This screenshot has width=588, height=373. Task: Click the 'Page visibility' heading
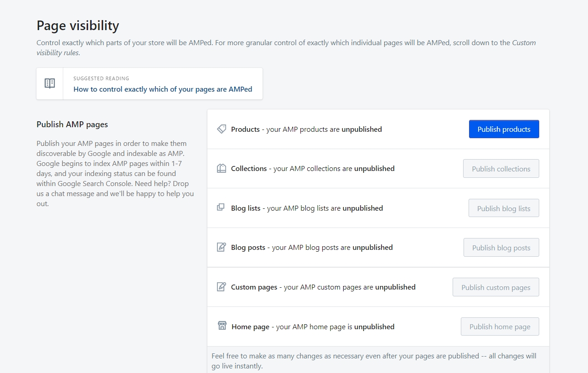(77, 26)
